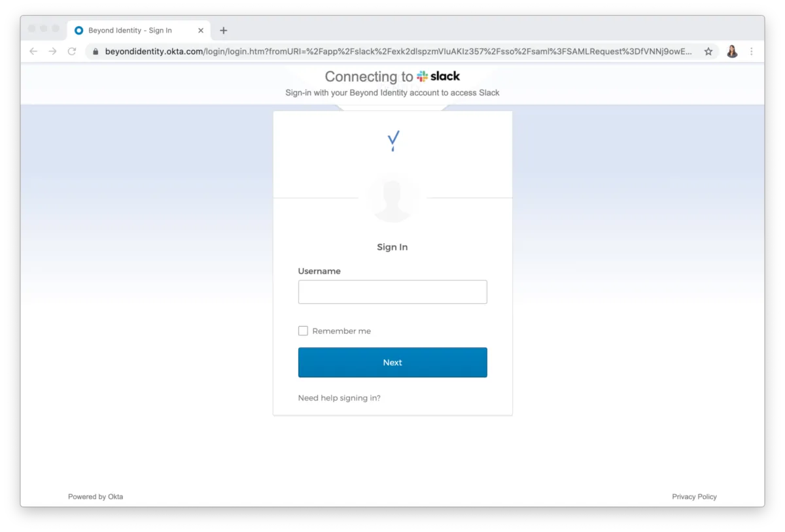Focus the browser address bar URL

coord(398,51)
